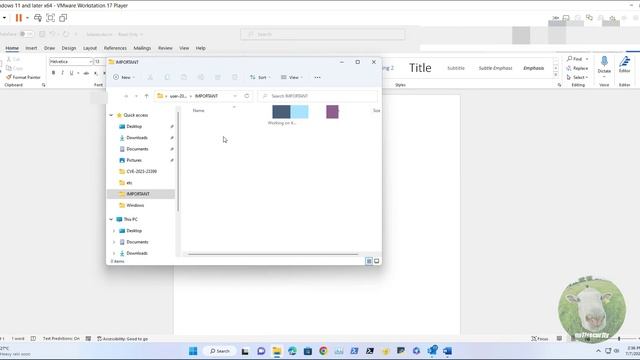Apply underline formatting in Word ribbon
Screen dimensions: 640x360
pos(71,73)
